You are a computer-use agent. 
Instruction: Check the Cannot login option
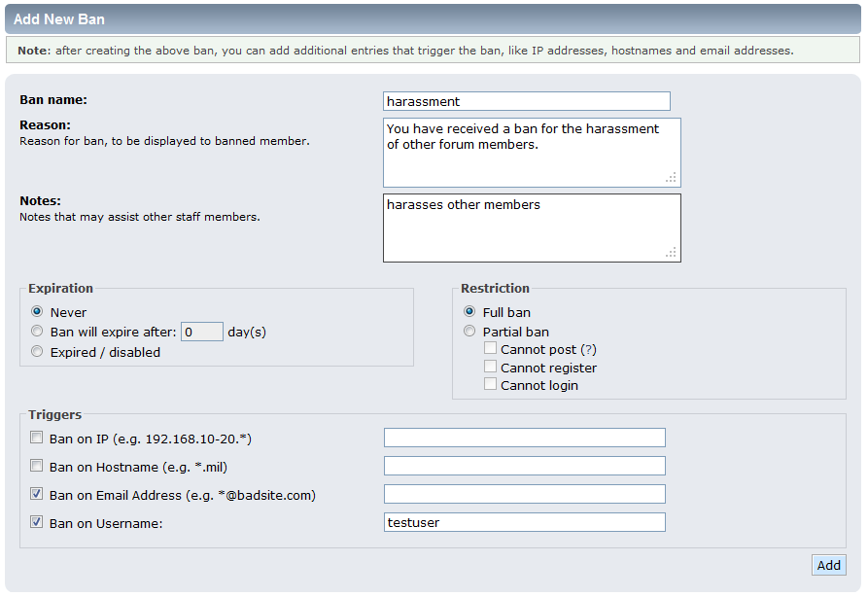[x=491, y=384]
